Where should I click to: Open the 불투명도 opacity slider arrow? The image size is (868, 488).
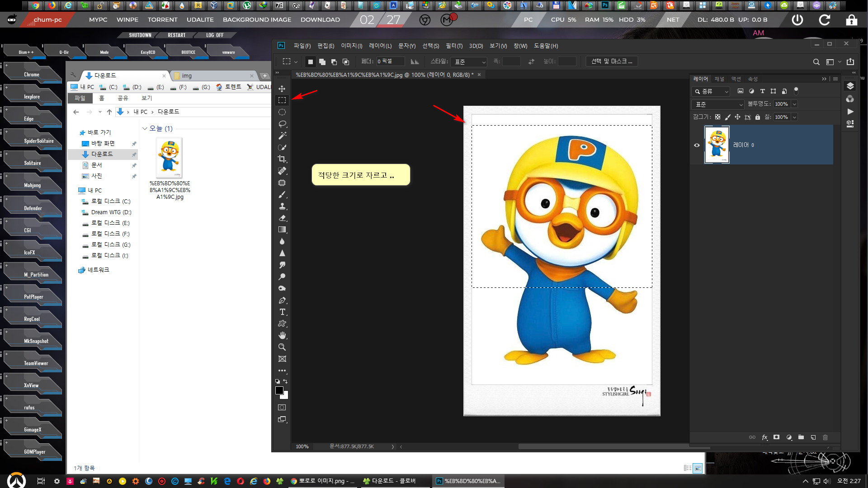(x=794, y=104)
